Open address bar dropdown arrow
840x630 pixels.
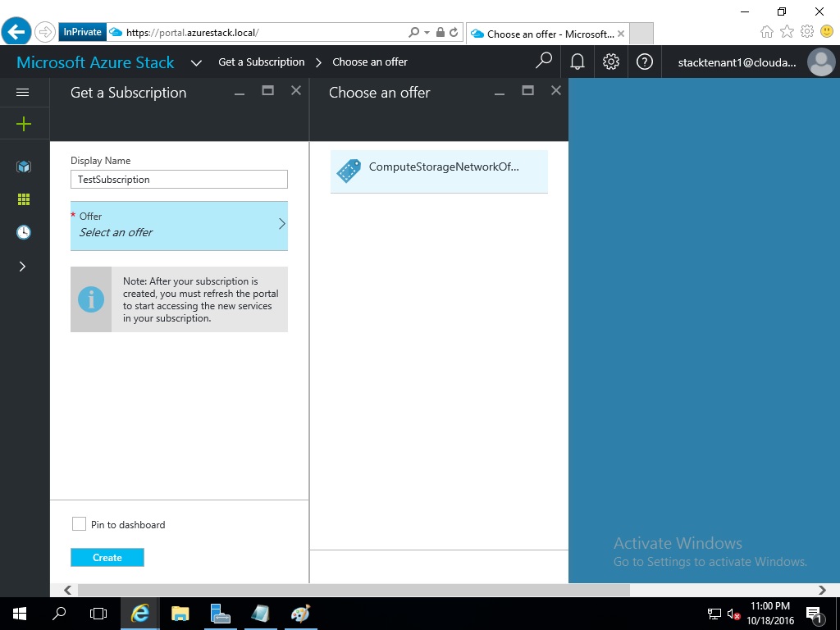pyautogui.click(x=427, y=33)
